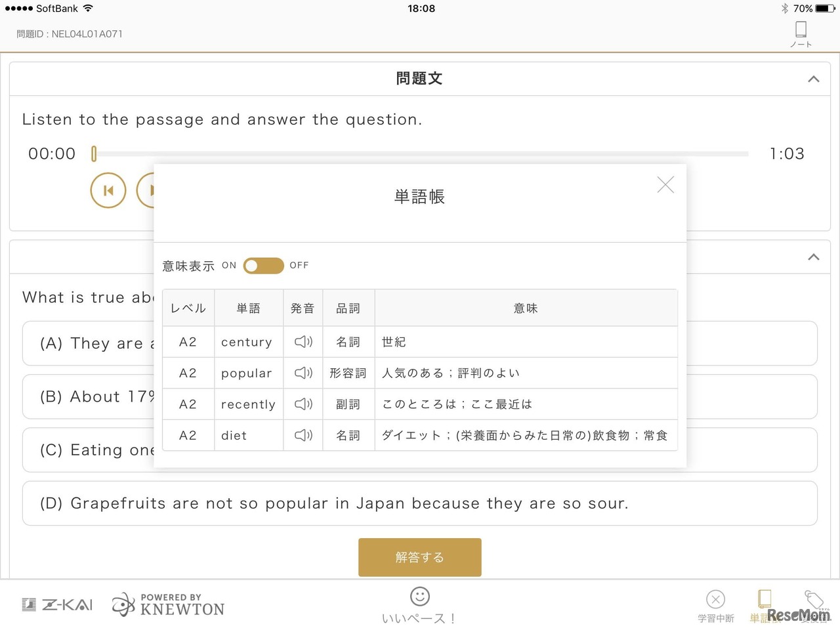This screenshot has width=840, height=630.
Task: Tap the Z-KAI logo
Action: [56, 604]
